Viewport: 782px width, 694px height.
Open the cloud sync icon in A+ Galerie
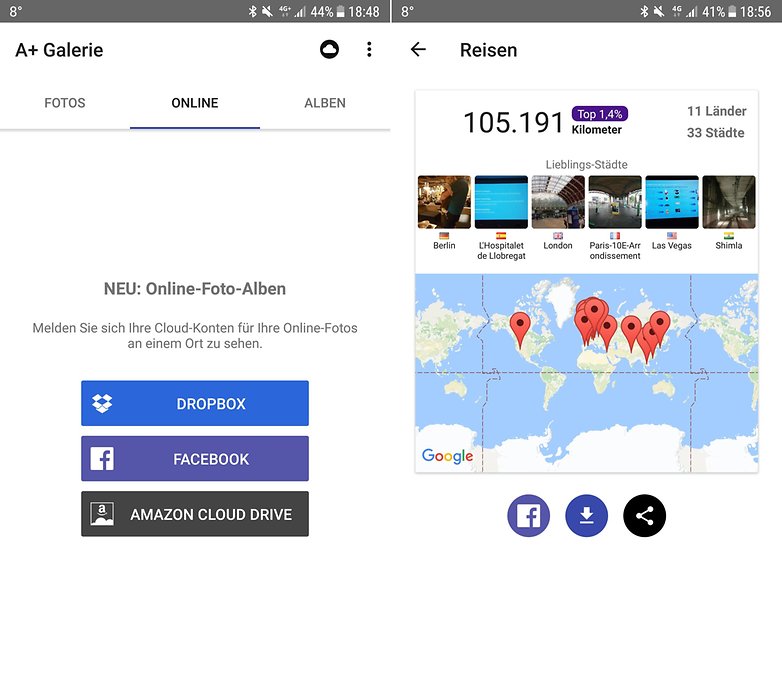[x=329, y=49]
